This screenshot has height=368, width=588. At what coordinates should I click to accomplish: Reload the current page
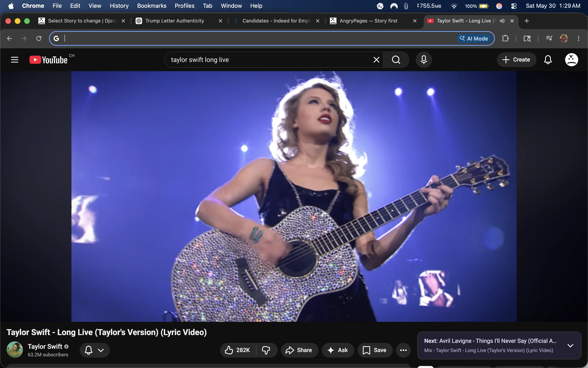pyautogui.click(x=39, y=38)
